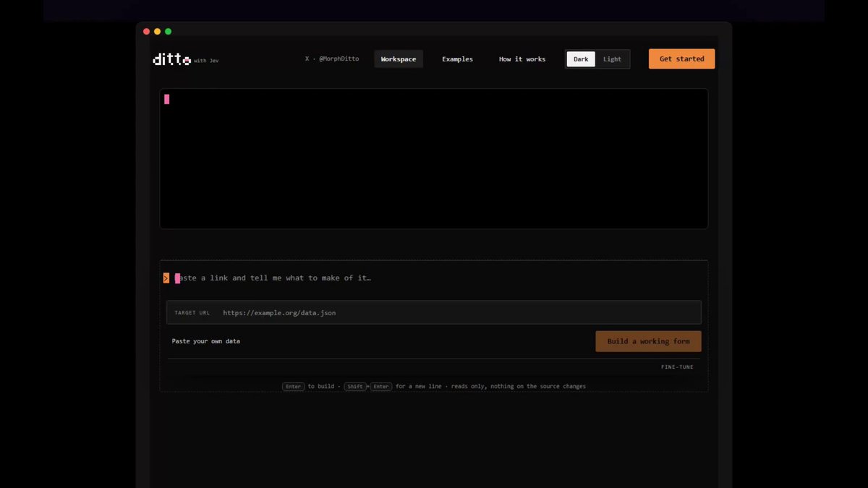Click the "TARGET URL" label
The image size is (868, 488).
pyautogui.click(x=192, y=313)
